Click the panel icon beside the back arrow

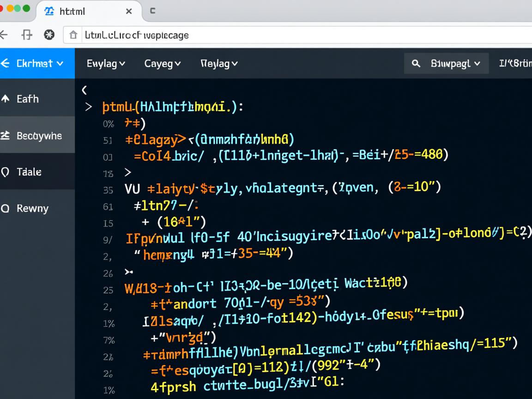[27, 35]
